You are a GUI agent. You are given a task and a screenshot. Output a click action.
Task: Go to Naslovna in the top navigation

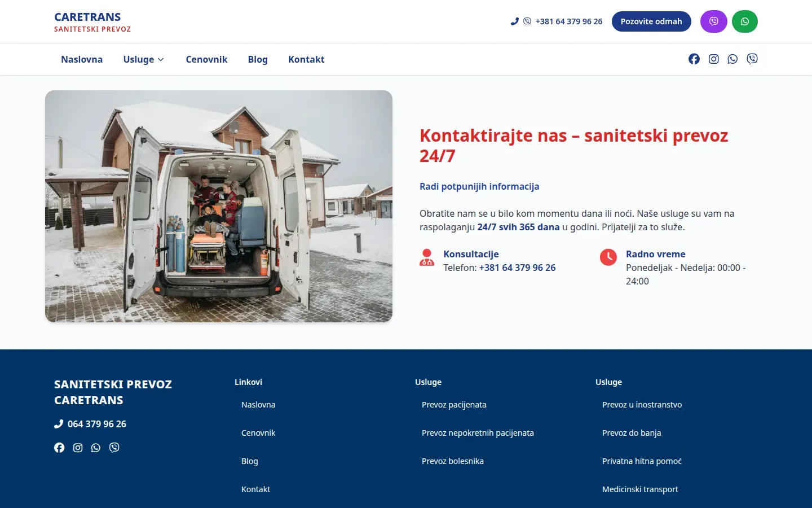[82, 59]
